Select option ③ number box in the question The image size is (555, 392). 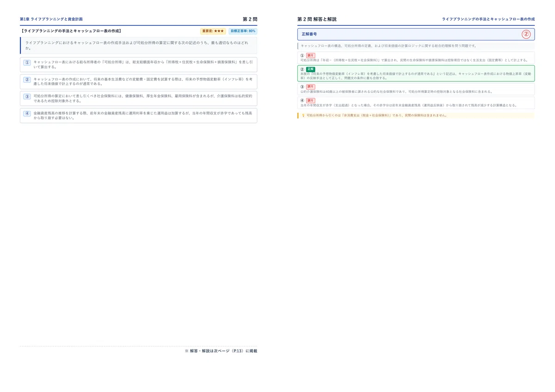[x=27, y=97]
